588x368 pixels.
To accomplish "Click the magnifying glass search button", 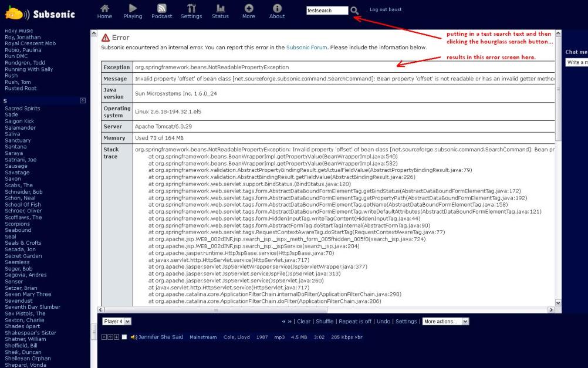I will 354,11.
